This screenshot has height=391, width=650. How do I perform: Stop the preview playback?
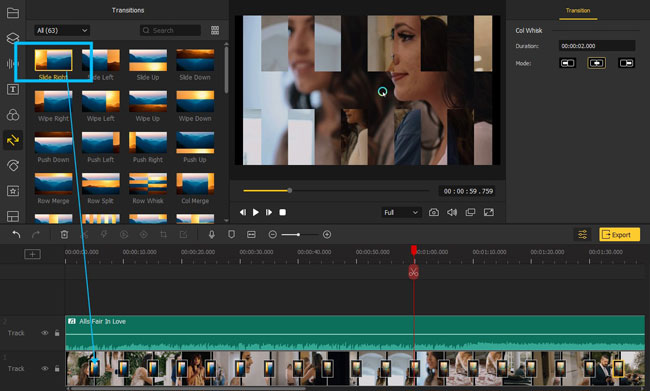282,212
